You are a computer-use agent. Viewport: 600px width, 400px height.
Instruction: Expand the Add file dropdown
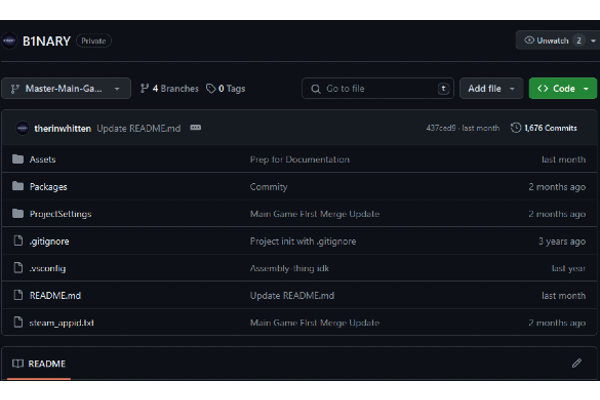pyautogui.click(x=491, y=89)
